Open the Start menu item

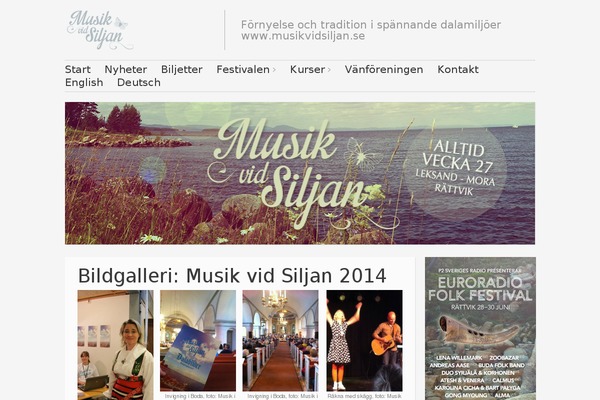tap(78, 69)
